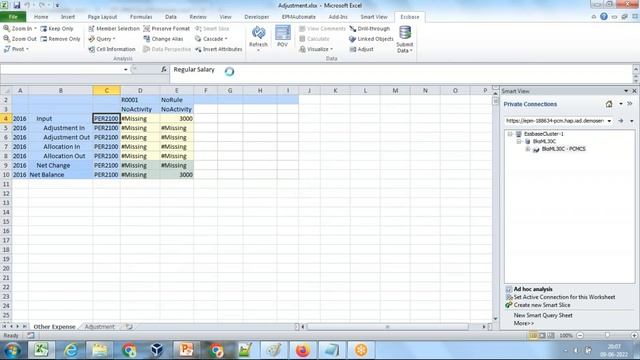Select the Adjustment sheet tab
The height and width of the screenshot is (360, 640).
100,327
